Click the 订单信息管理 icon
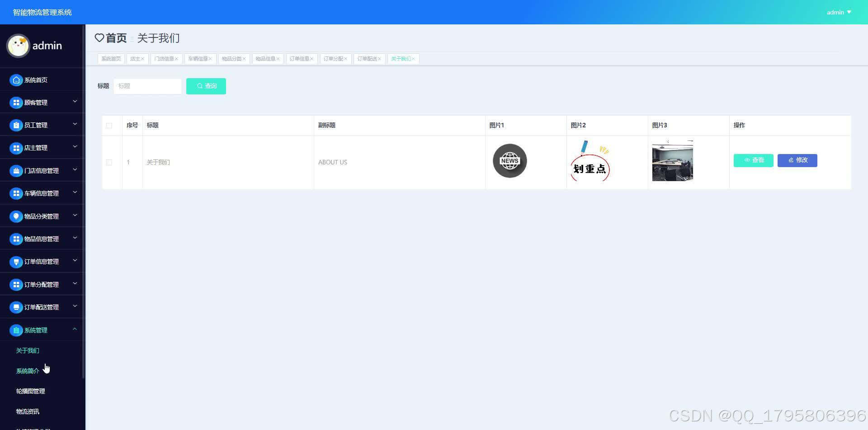 (16, 262)
